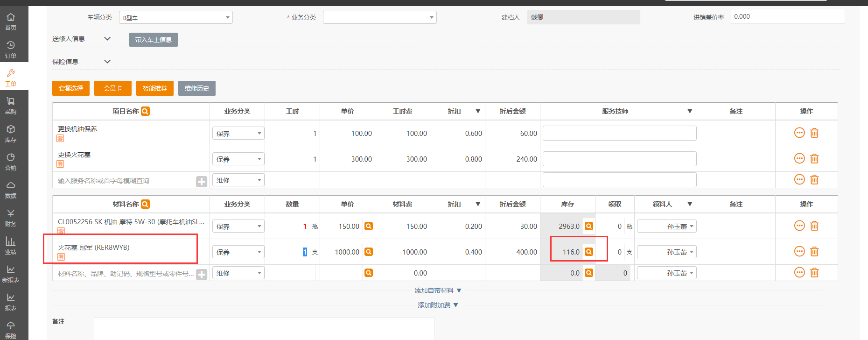The height and width of the screenshot is (340, 868).
Task: Open 数据 data sidebar item
Action: click(11, 190)
